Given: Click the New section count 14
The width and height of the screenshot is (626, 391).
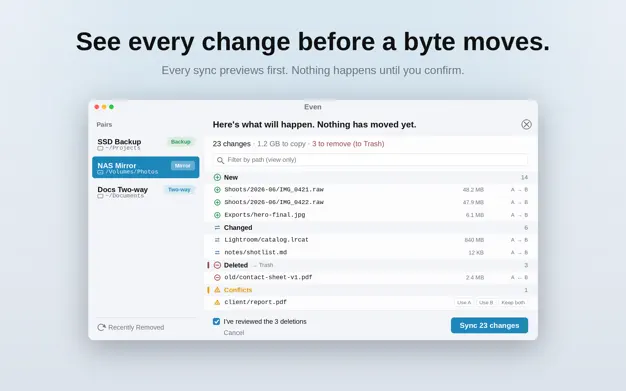Looking at the screenshot, I should pyautogui.click(x=524, y=177).
